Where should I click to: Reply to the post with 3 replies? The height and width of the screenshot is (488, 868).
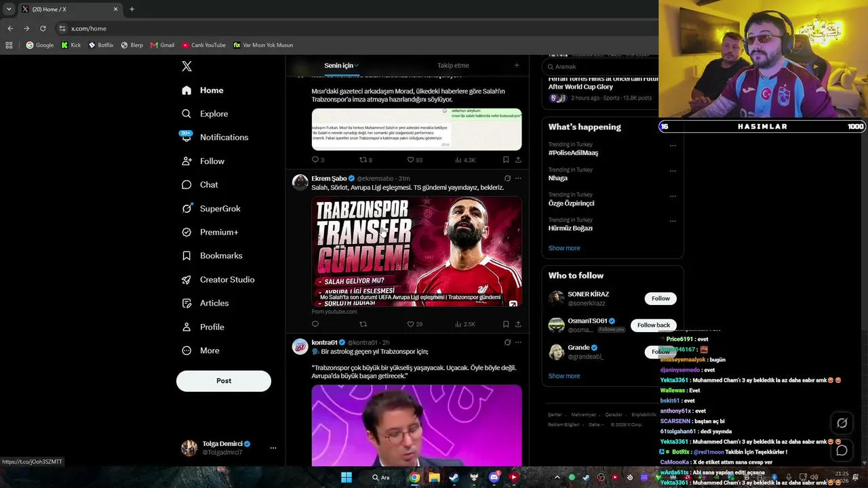pos(317,160)
